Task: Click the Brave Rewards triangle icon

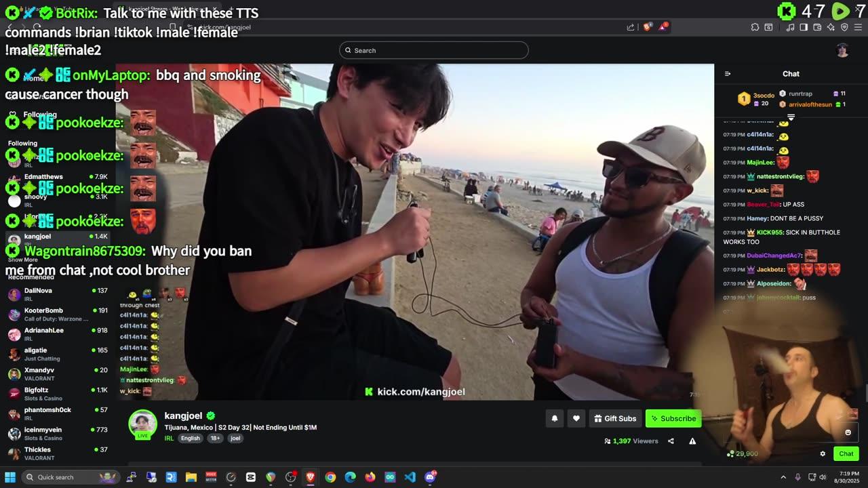Action: pyautogui.click(x=663, y=27)
